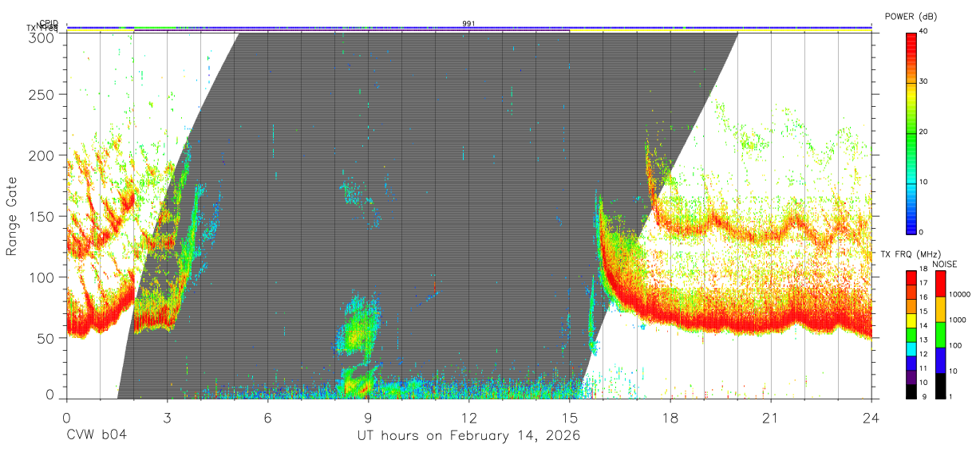The height and width of the screenshot is (452, 980).
Task: Click the 'NOISE' legend title above the noise scale
Action: [945, 264]
